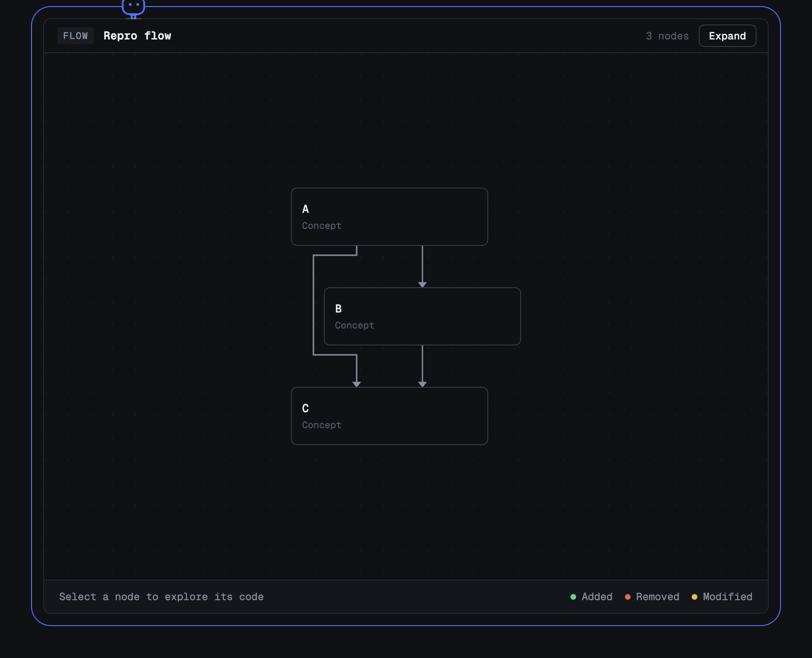This screenshot has width=812, height=658.
Task: Click the Added legend label
Action: click(597, 597)
